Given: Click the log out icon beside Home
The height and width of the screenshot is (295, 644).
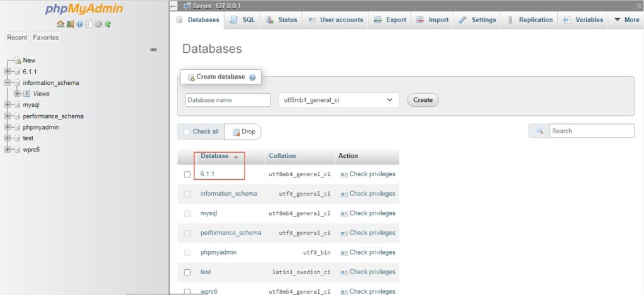Looking at the screenshot, I should 70,25.
